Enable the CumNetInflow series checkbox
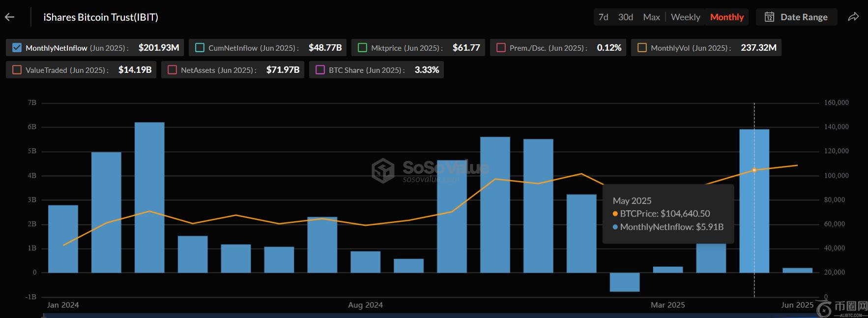Viewport: 868px width, 318px height. 200,48
